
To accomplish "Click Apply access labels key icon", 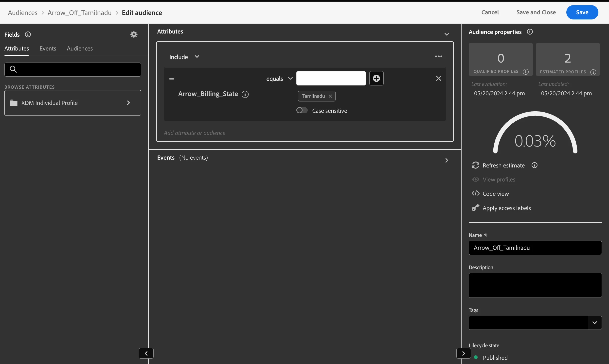I will [475, 208].
